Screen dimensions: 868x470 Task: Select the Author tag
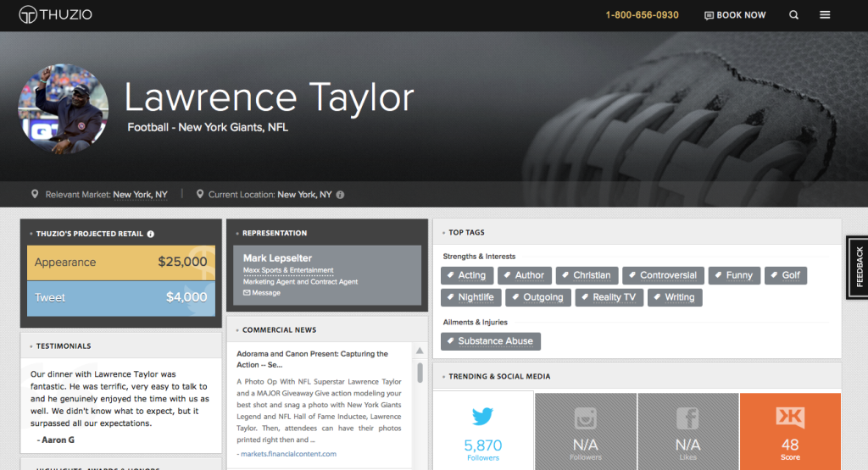point(524,275)
